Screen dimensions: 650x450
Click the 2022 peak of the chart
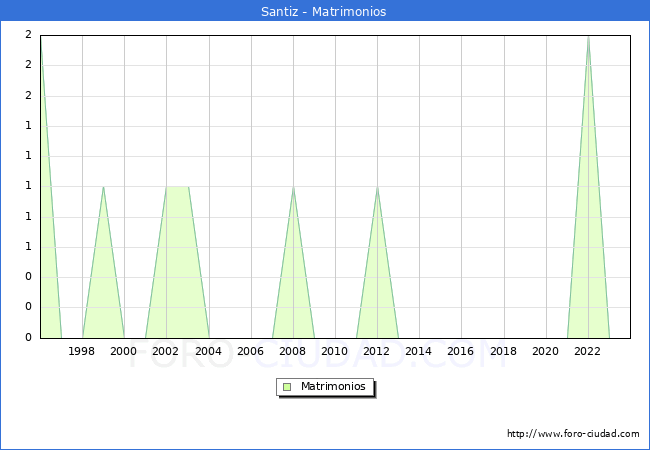click(x=588, y=37)
